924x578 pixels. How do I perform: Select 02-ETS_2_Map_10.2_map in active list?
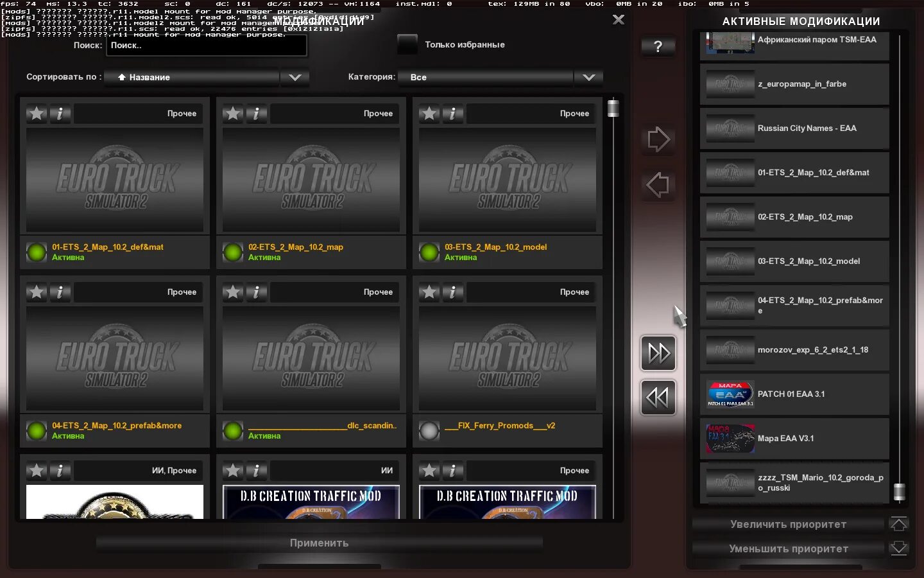point(794,217)
